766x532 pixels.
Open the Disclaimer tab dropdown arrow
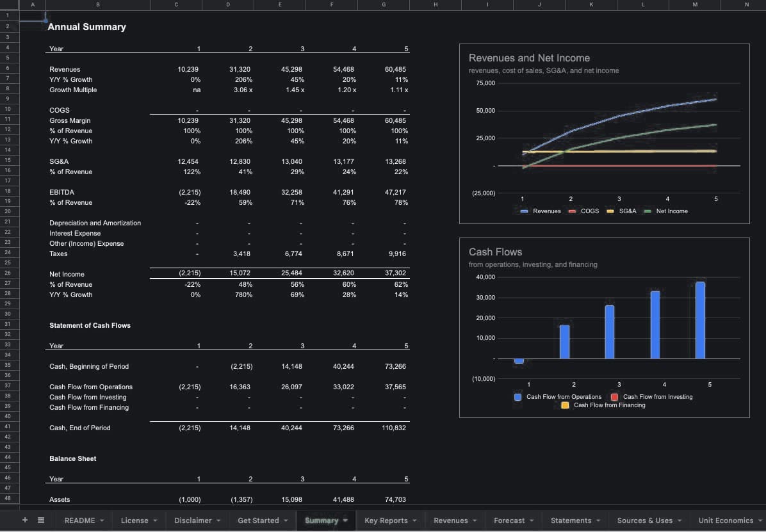218,520
